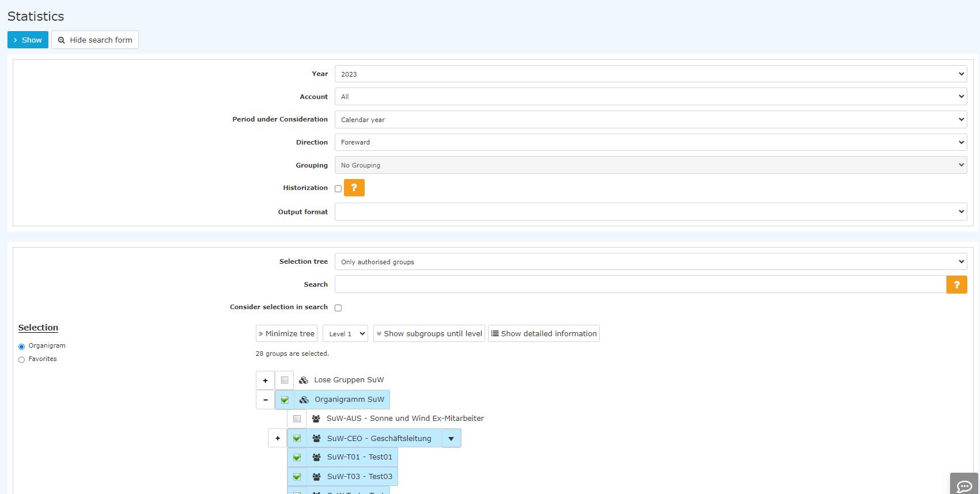Check the Lose Gruppen SuW checkbox
This screenshot has height=494, width=980.
(x=285, y=380)
